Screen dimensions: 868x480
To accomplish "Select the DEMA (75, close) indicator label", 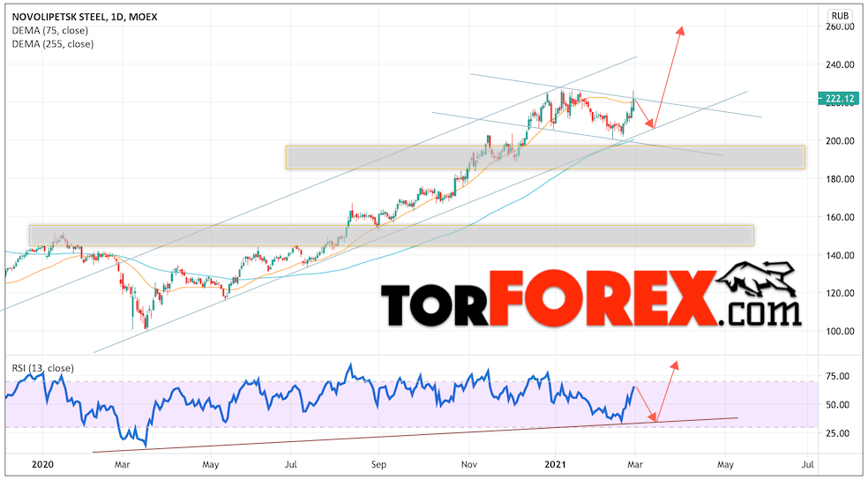I will (49, 31).
